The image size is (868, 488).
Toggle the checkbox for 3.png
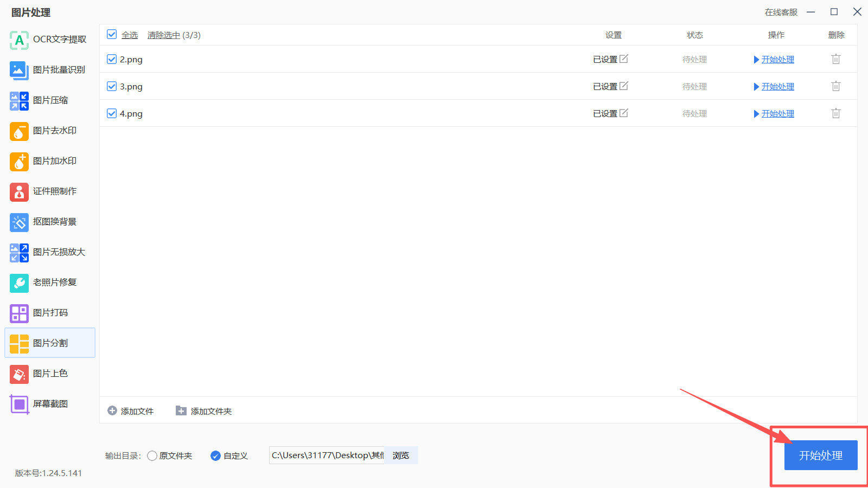pos(112,86)
